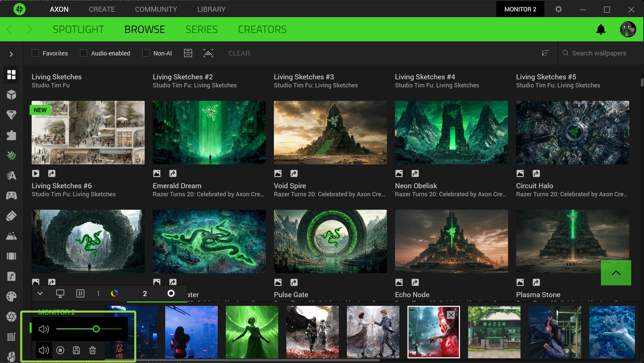Delete the playlist with the trash icon
This screenshot has width=644, height=363.
click(x=93, y=351)
